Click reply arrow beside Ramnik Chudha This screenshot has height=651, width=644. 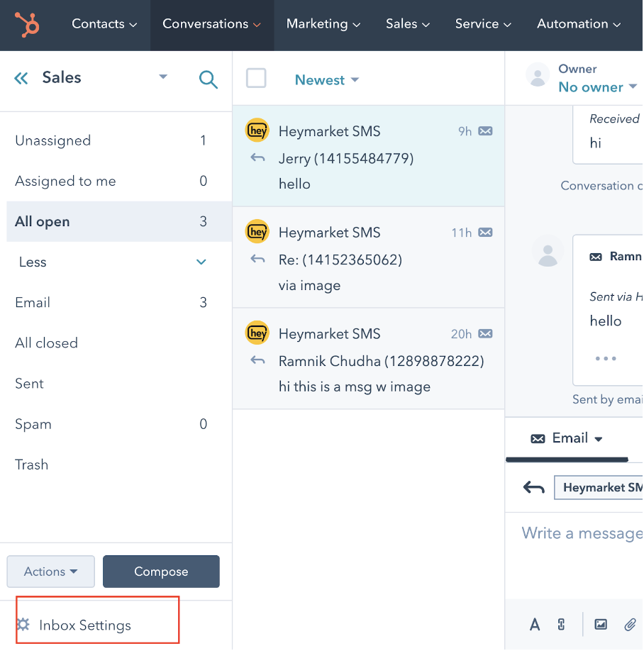pos(258,360)
